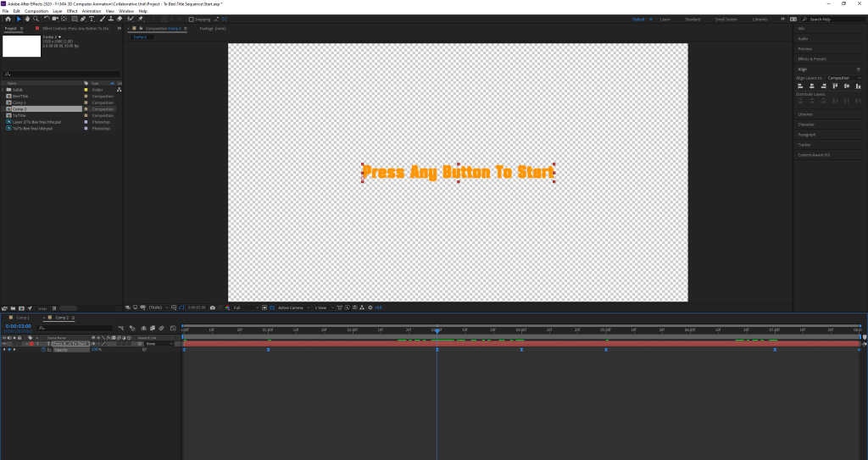The height and width of the screenshot is (460, 868).
Task: Select the Clone Stamp tool
Action: (x=111, y=19)
